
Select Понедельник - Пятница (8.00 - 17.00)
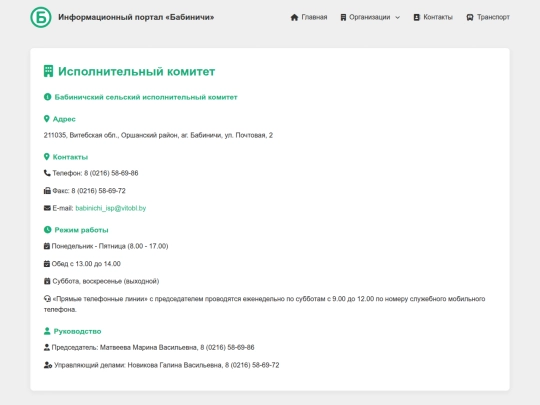(x=110, y=246)
